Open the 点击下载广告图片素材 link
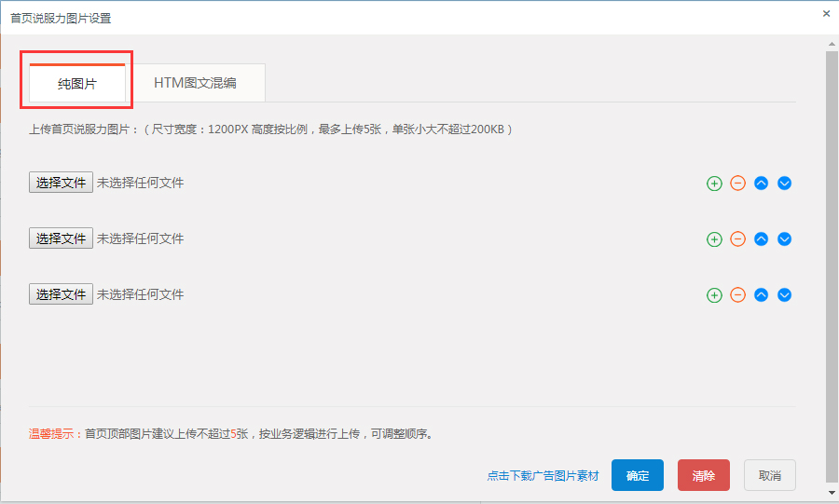839x504 pixels. [x=543, y=476]
